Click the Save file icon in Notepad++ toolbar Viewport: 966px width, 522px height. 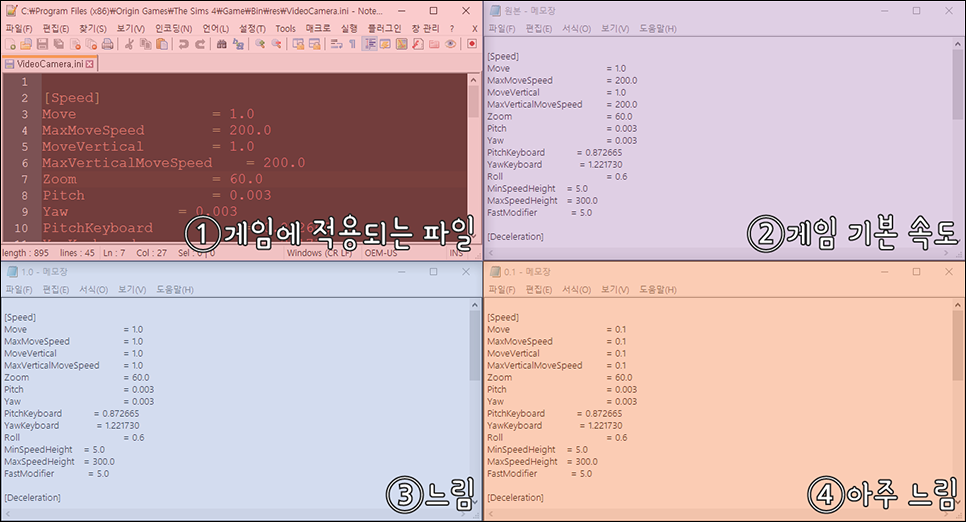click(42, 45)
